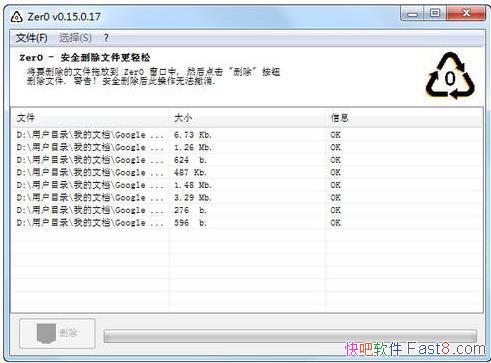Click the 删除 delete button
Image resolution: width=491 pixels, height=363 pixels.
click(x=57, y=333)
